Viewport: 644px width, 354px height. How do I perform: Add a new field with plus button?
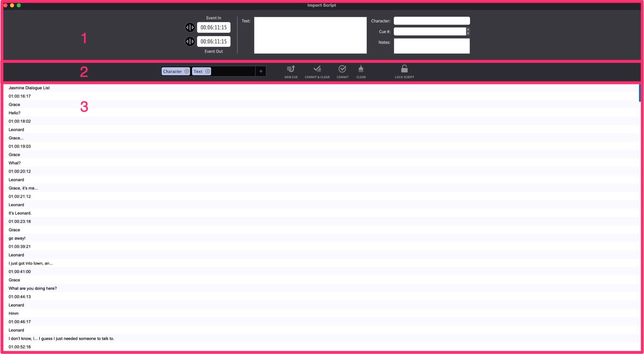pos(261,72)
